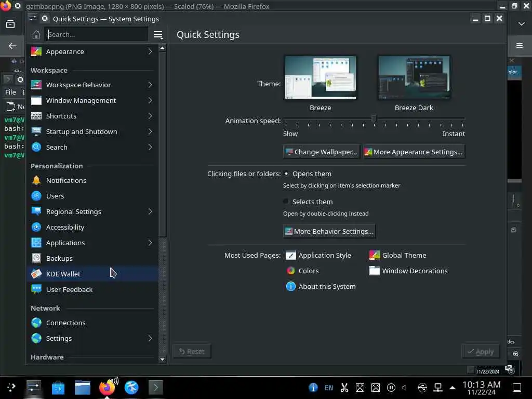Click the Applications grid icon

36,243
